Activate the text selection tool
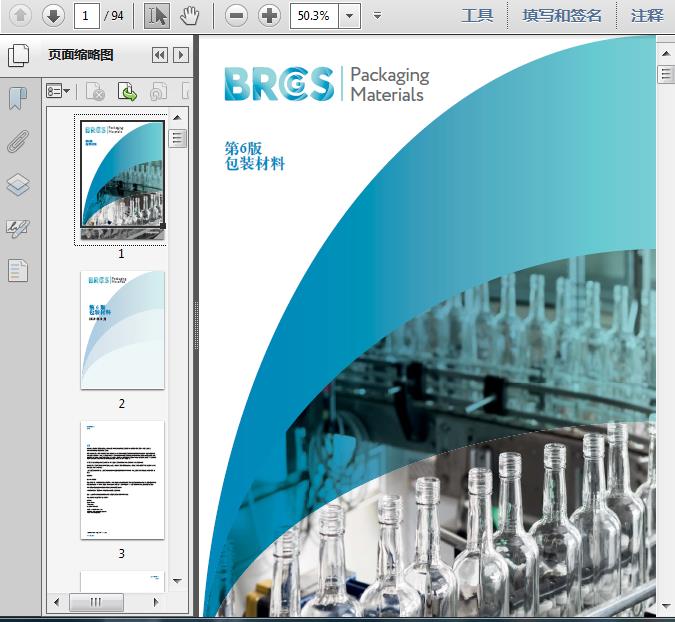Viewport: 675px width, 622px height. click(156, 16)
